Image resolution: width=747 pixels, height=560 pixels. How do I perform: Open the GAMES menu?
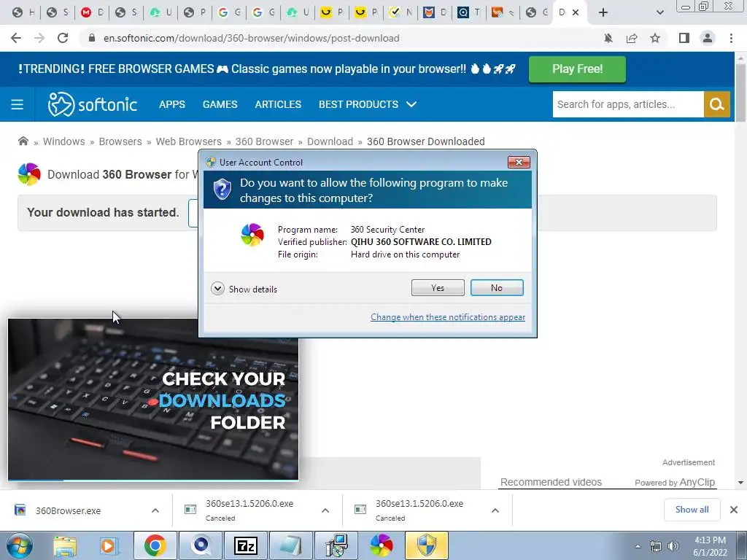coord(220,104)
